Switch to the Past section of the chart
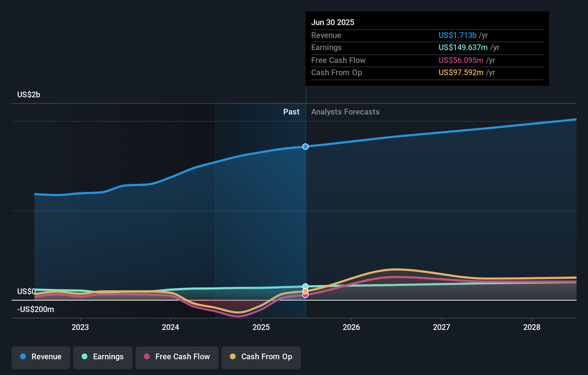Image resolution: width=588 pixels, height=375 pixels. point(291,112)
